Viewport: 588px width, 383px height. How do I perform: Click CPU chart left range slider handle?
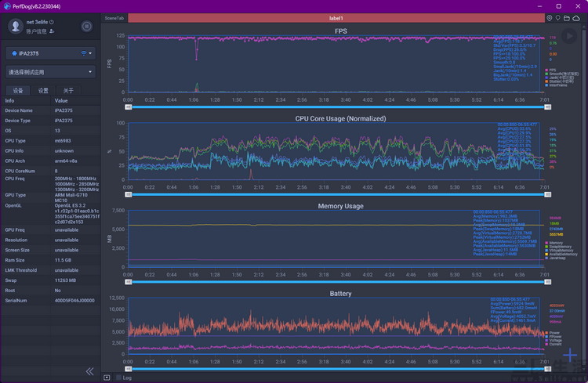coord(129,194)
